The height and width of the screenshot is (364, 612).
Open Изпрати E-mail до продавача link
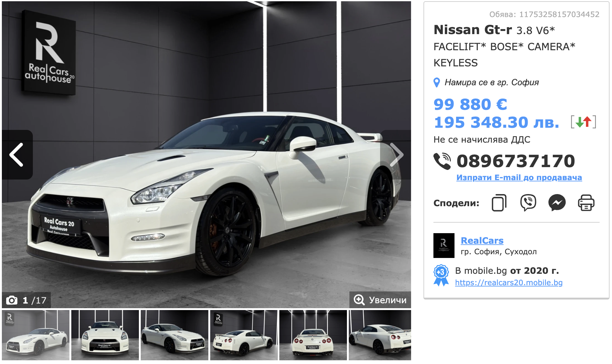coord(519,177)
